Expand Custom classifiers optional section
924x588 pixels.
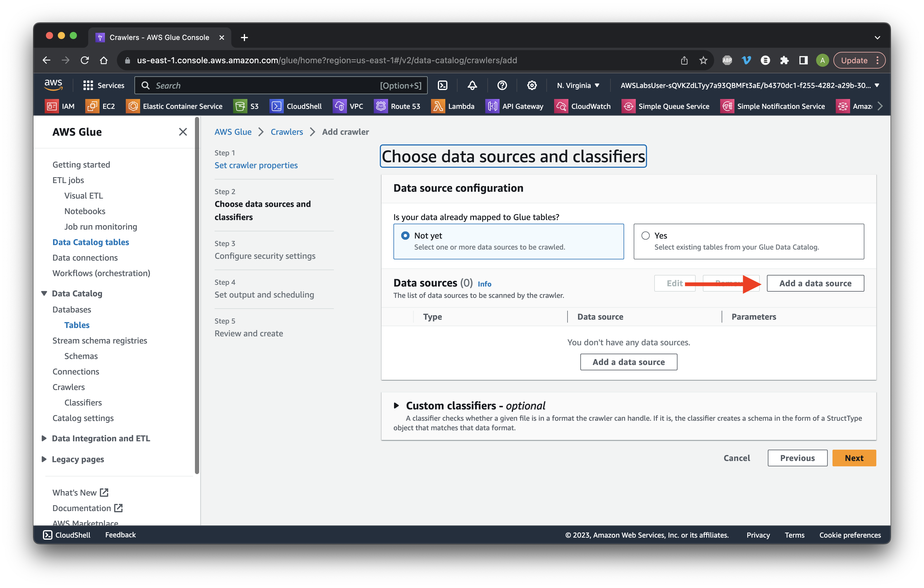tap(396, 405)
